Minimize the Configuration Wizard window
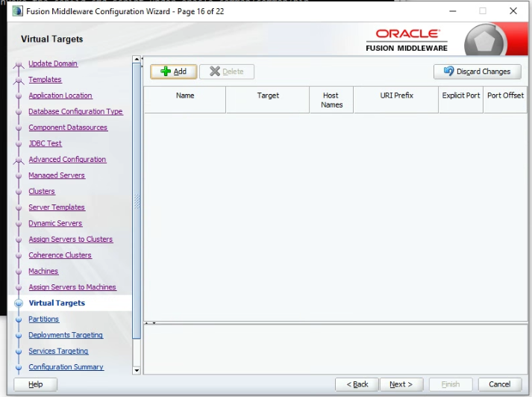Screen dimensions: 532x397 (453, 11)
